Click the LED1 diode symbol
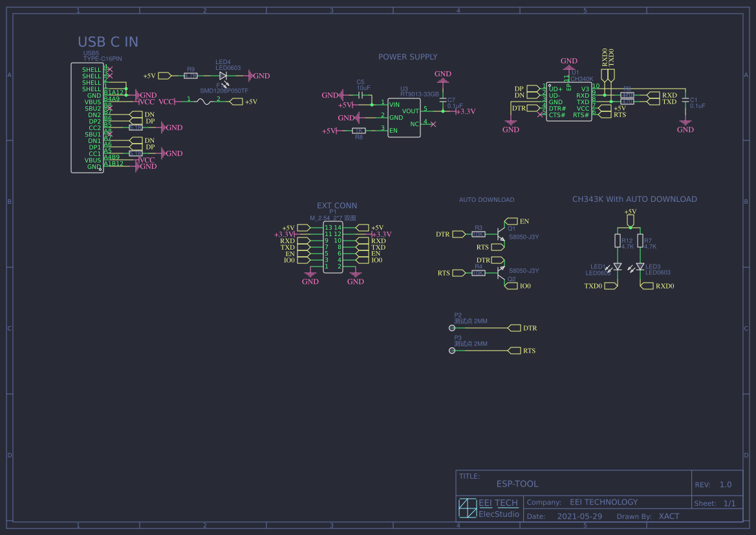This screenshot has width=756, height=535. [x=617, y=267]
